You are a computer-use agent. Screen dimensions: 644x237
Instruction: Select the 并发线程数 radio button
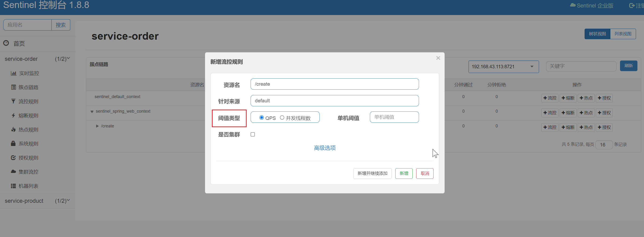(282, 117)
